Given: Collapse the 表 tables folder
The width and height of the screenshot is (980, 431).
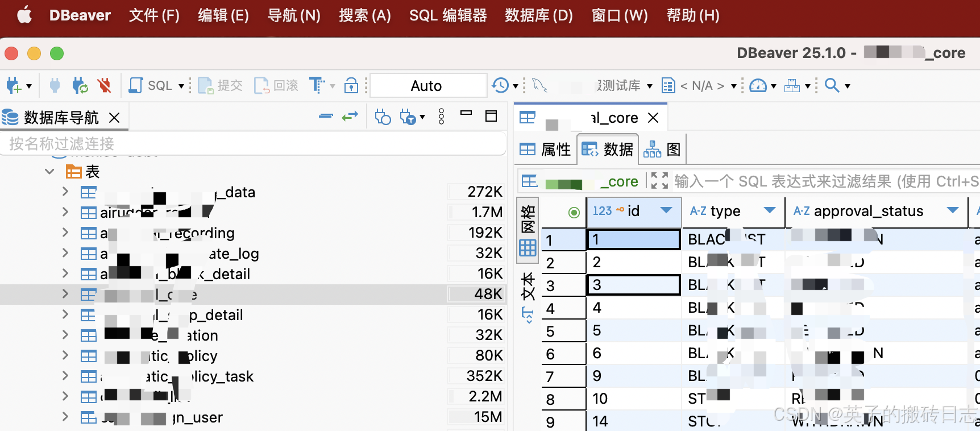Looking at the screenshot, I should 49,172.
